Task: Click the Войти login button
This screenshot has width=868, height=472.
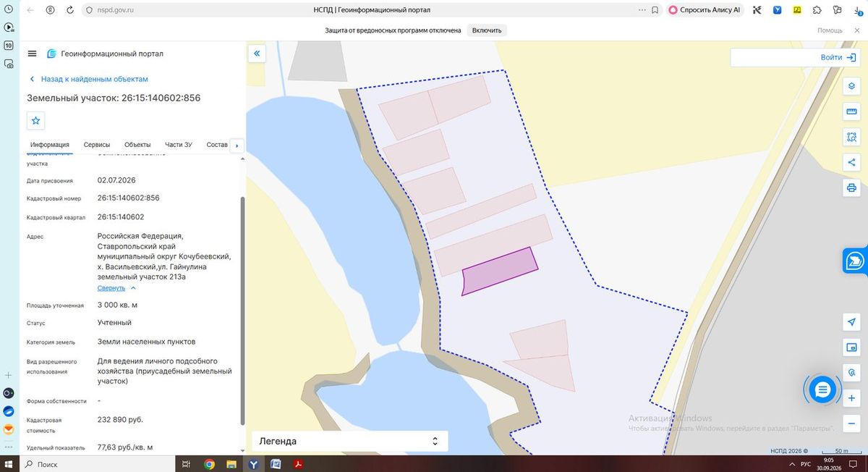Action: (x=838, y=57)
